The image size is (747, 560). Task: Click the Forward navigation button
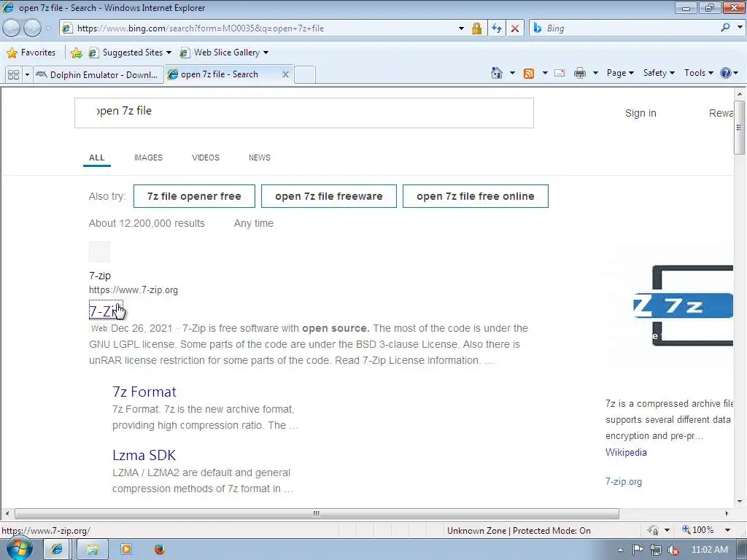click(x=32, y=28)
